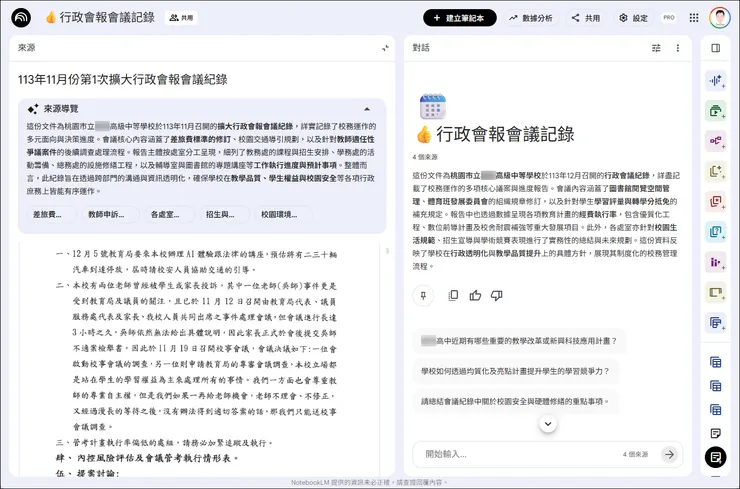Open the third saved table item in sidebar
This screenshot has width=740, height=489.
(715, 409)
